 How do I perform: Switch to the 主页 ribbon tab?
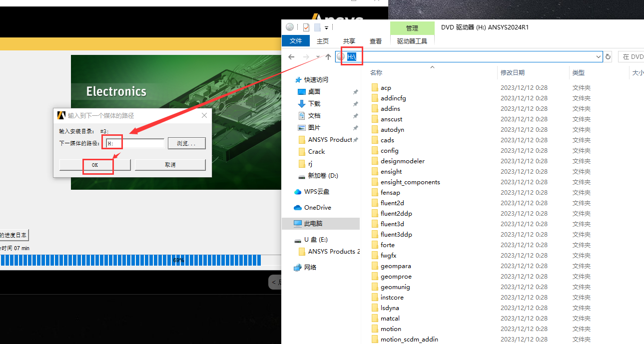[323, 41]
